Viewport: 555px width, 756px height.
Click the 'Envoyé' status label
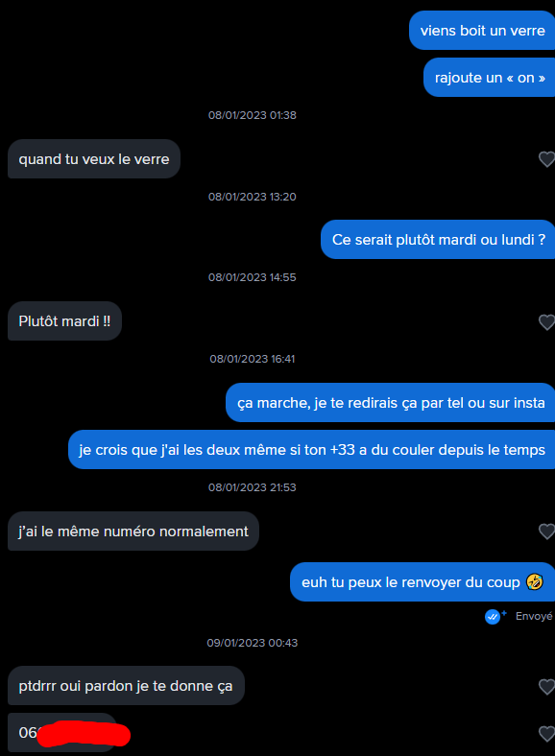[534, 616]
